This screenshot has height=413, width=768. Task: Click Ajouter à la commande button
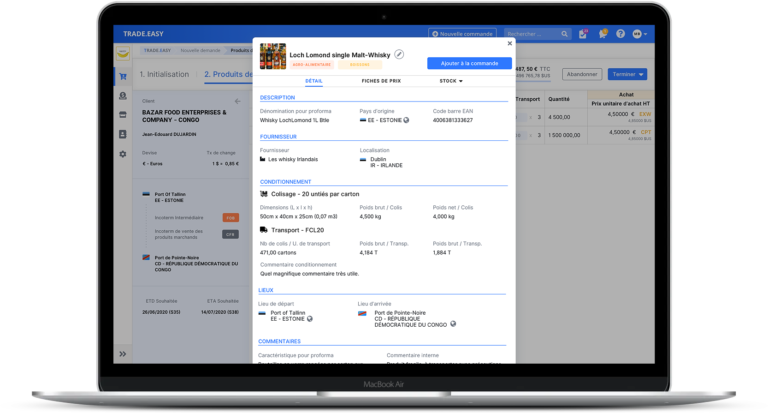click(x=469, y=63)
